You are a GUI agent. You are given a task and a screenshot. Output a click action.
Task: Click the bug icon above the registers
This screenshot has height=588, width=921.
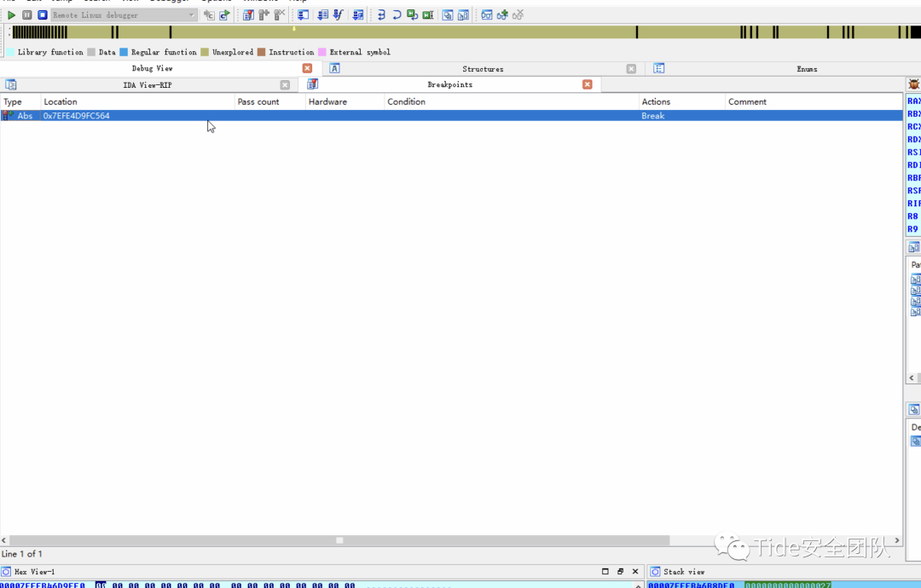[x=914, y=84]
